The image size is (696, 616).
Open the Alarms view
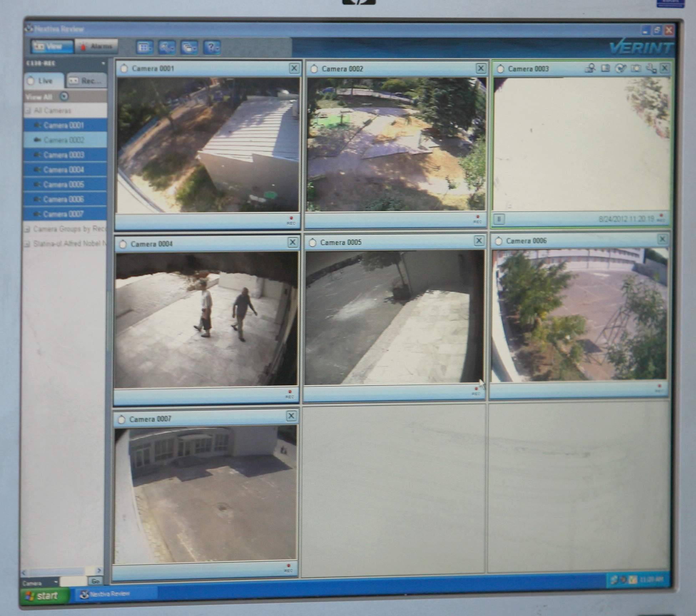click(x=97, y=46)
